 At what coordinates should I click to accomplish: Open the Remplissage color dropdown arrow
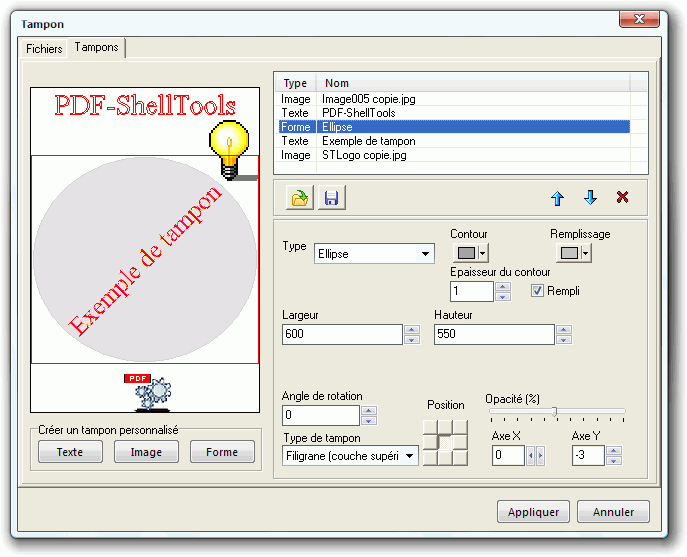586,253
